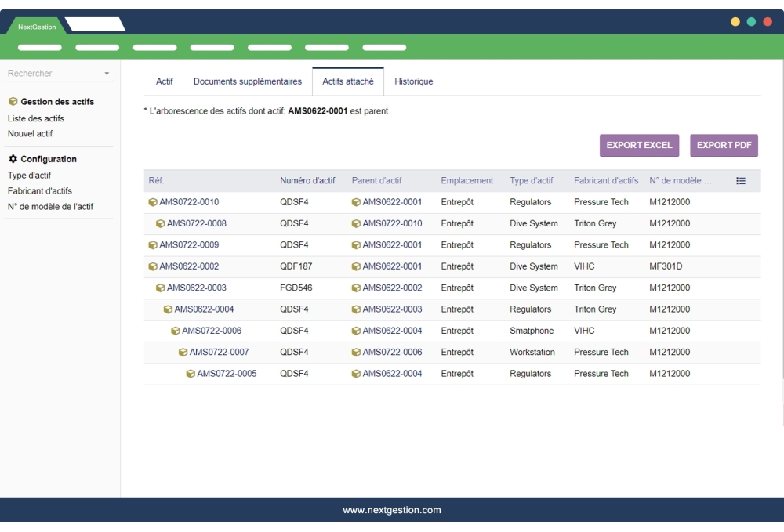The height and width of the screenshot is (532, 784).
Task: Expand the Rechercher dropdown arrow
Action: 107,74
